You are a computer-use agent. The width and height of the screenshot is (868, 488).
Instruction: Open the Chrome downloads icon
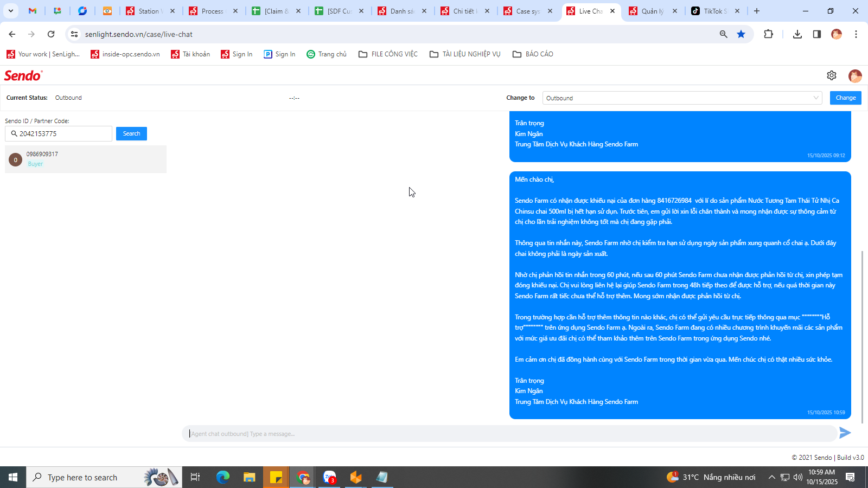click(797, 34)
